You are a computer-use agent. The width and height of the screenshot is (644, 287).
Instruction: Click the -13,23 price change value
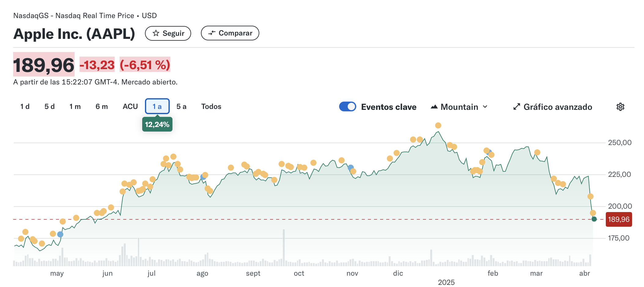coord(97,65)
